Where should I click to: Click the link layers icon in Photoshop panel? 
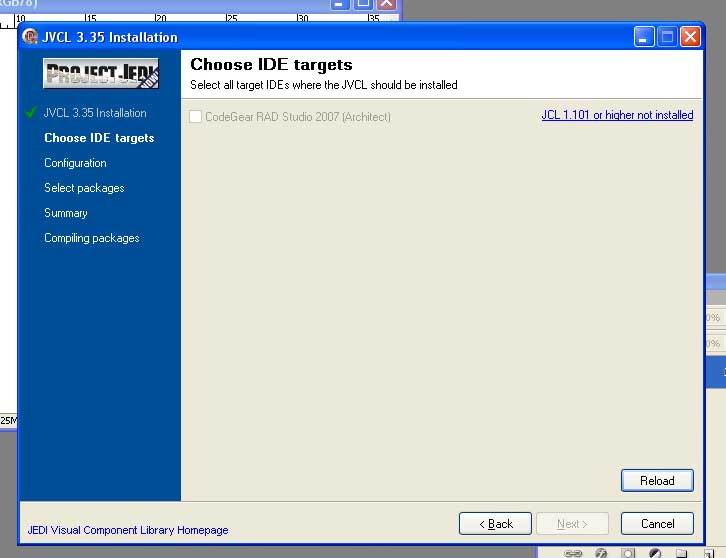click(573, 552)
